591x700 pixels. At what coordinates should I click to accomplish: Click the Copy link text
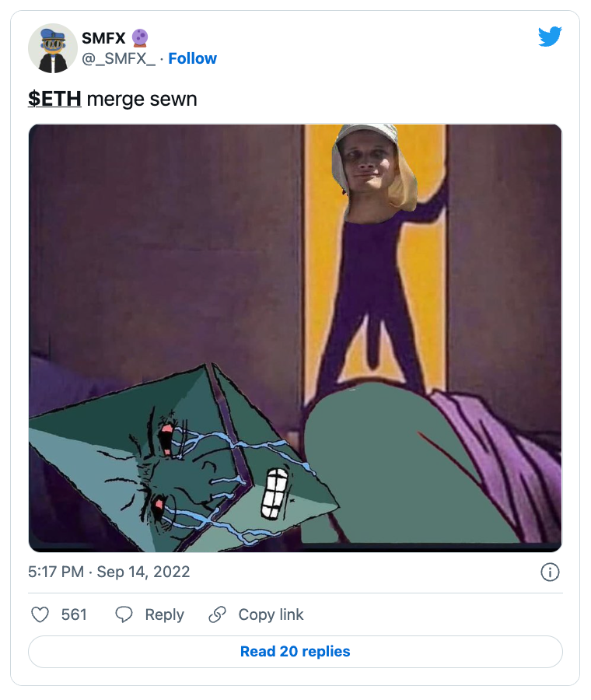pos(271,614)
